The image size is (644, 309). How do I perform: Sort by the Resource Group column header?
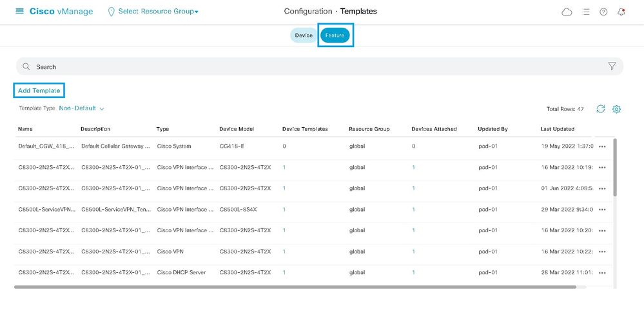[x=369, y=129]
